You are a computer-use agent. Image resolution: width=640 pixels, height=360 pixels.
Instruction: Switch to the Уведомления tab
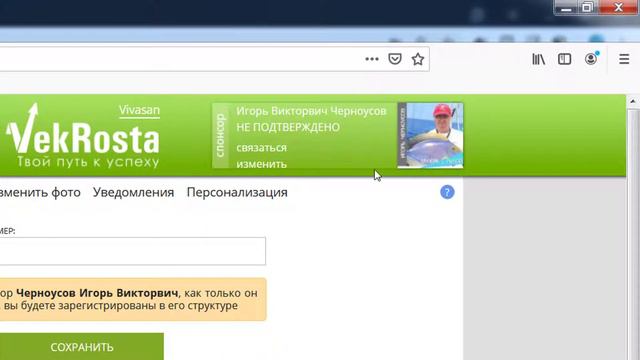pos(133,192)
